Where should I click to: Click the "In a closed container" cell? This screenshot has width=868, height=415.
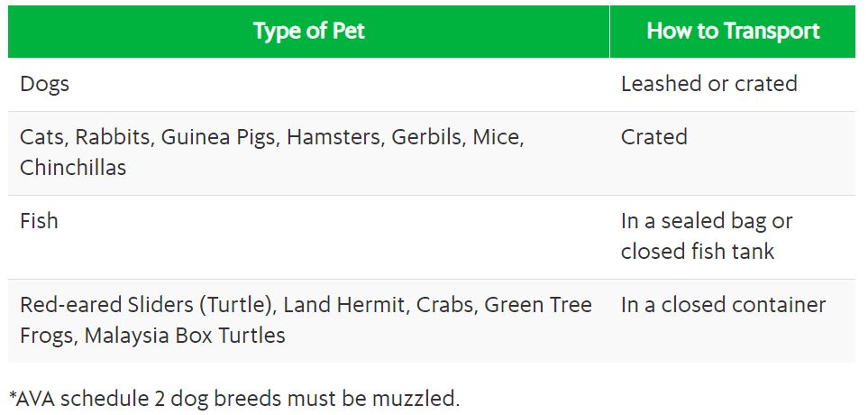pos(723,305)
